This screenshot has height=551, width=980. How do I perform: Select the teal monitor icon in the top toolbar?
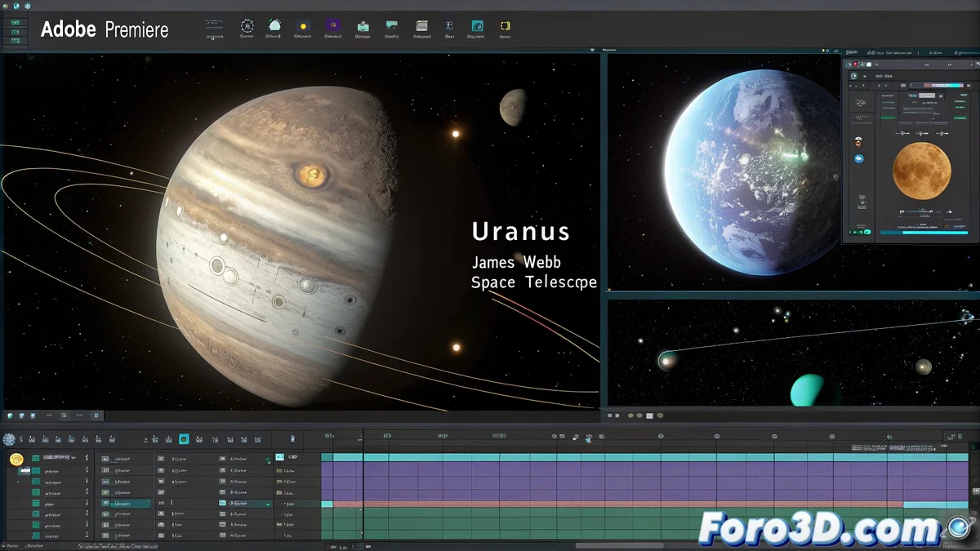392,26
